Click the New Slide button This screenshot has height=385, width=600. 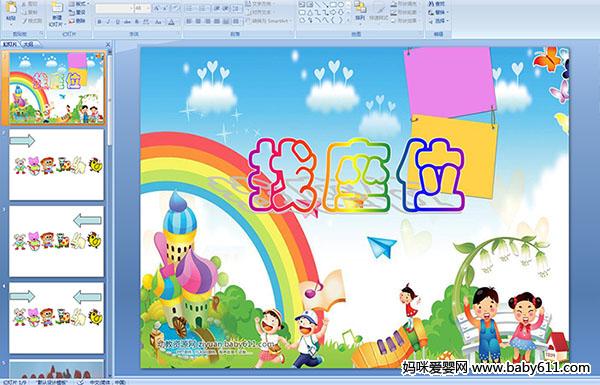[x=57, y=14]
